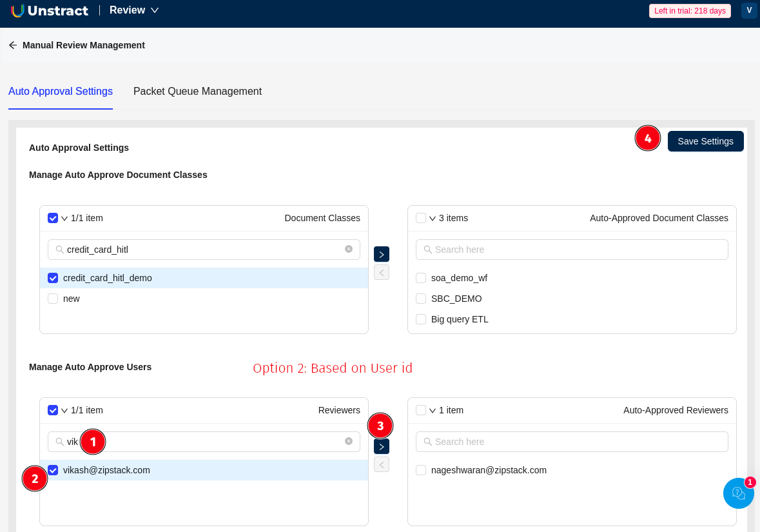
Task: Open the Review dropdown in header
Action: tap(134, 10)
